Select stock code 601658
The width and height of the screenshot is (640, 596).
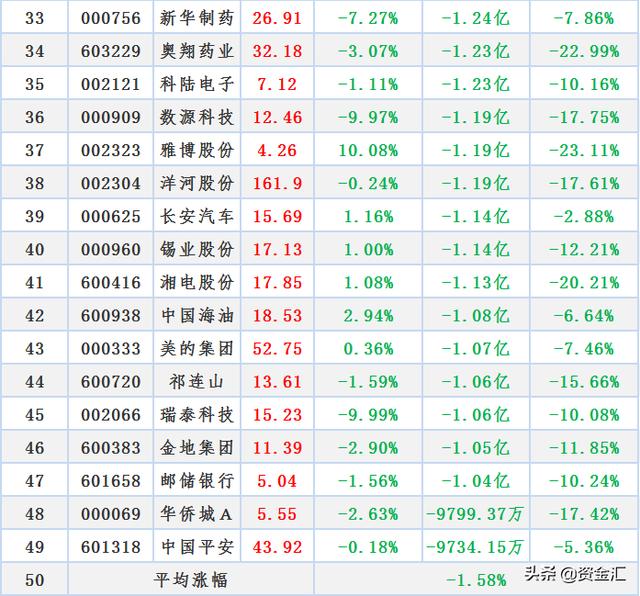point(111,481)
